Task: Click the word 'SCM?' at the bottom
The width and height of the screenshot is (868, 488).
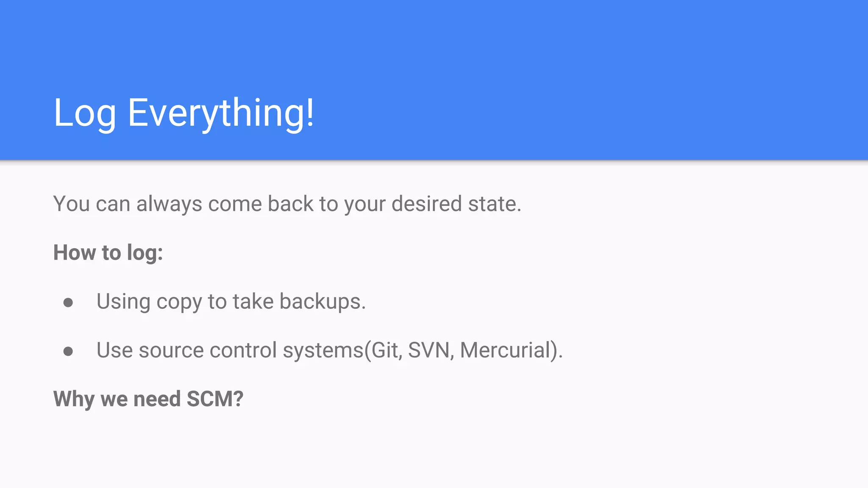Action: pyautogui.click(x=215, y=399)
